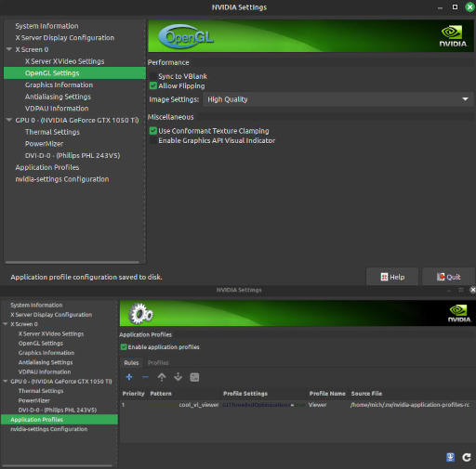476x469 pixels.
Task: Select PowerMizer in lower window
Action: click(x=33, y=400)
